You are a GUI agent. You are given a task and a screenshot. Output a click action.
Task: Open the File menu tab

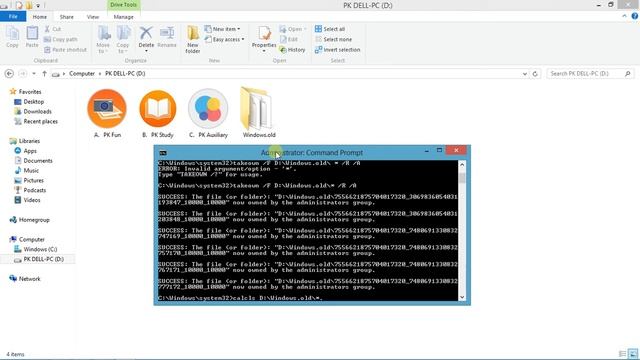tap(13, 16)
